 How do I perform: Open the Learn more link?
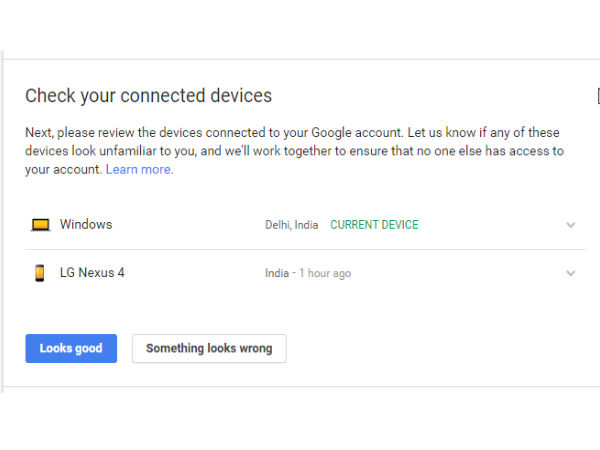coord(139,170)
